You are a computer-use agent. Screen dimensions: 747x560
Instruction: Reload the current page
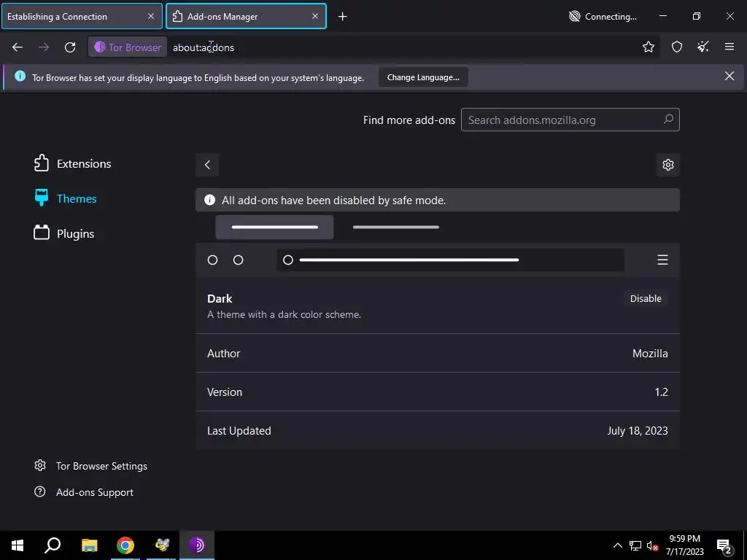[x=70, y=47]
